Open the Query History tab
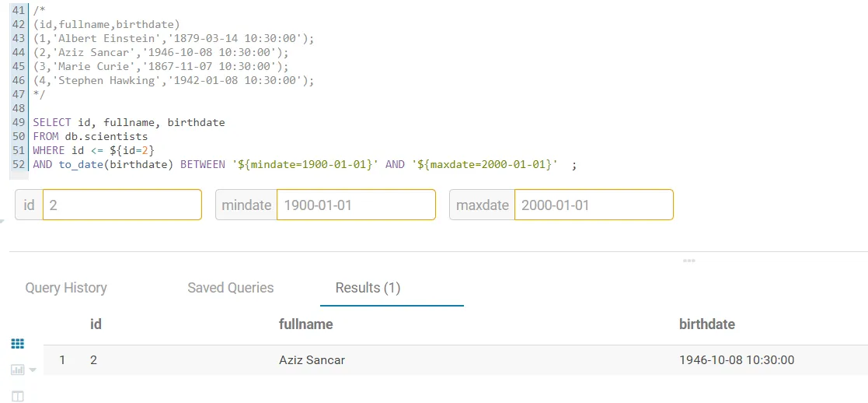This screenshot has width=868, height=403. click(66, 288)
